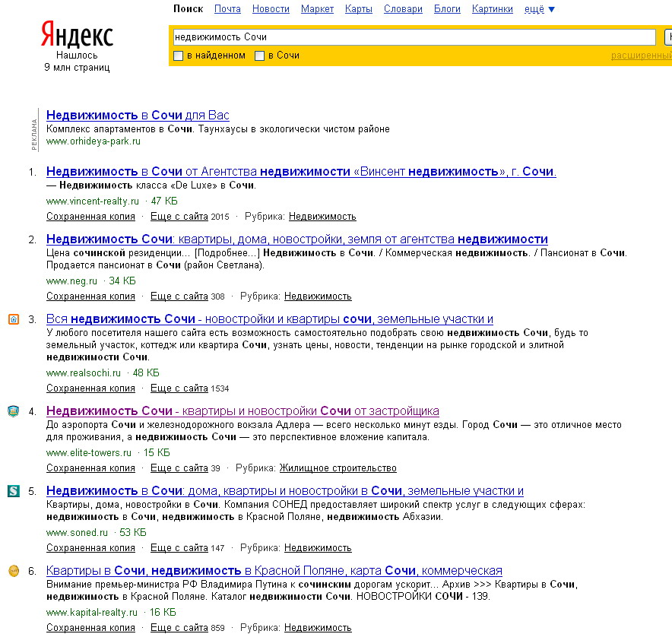672x634 pixels.
Task: Click the www.neg.ru URL text
Action: click(72, 281)
